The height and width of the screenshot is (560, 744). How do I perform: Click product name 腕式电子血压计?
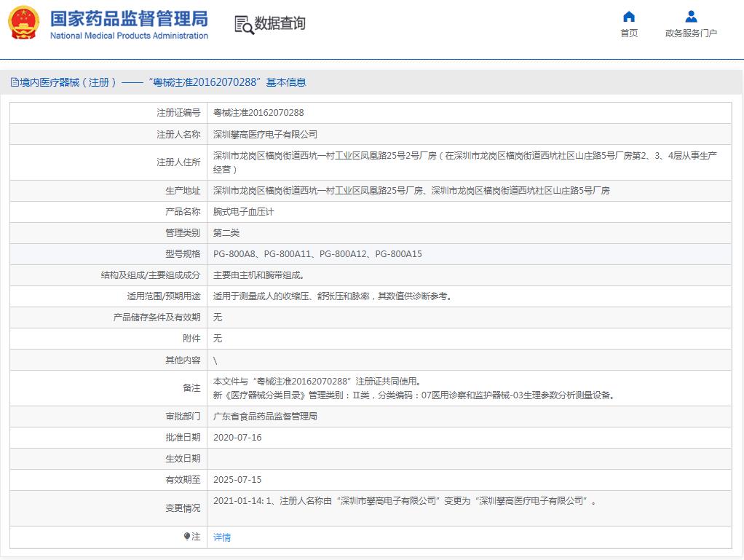243,212
